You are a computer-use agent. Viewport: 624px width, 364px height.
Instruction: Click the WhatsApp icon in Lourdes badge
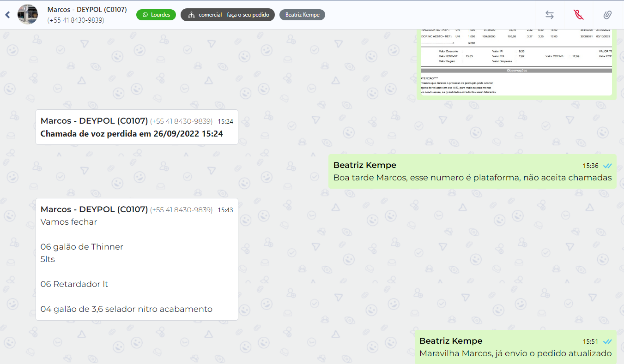pyautogui.click(x=145, y=15)
